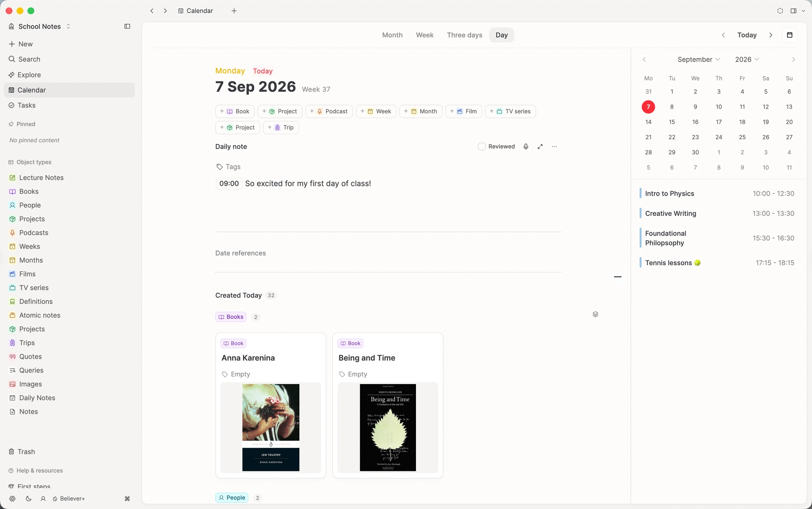Start voice recording with microphone icon
This screenshot has width=812, height=509.
click(526, 147)
